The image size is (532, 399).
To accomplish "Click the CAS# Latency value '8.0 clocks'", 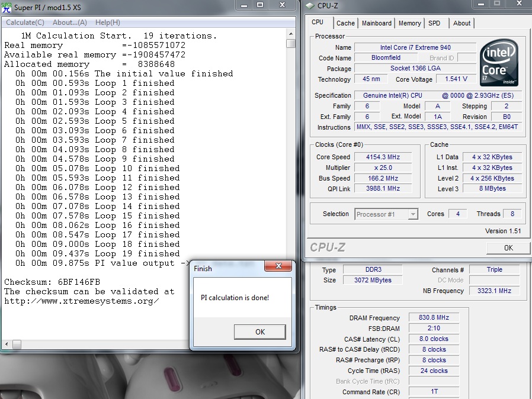I will (x=434, y=339).
